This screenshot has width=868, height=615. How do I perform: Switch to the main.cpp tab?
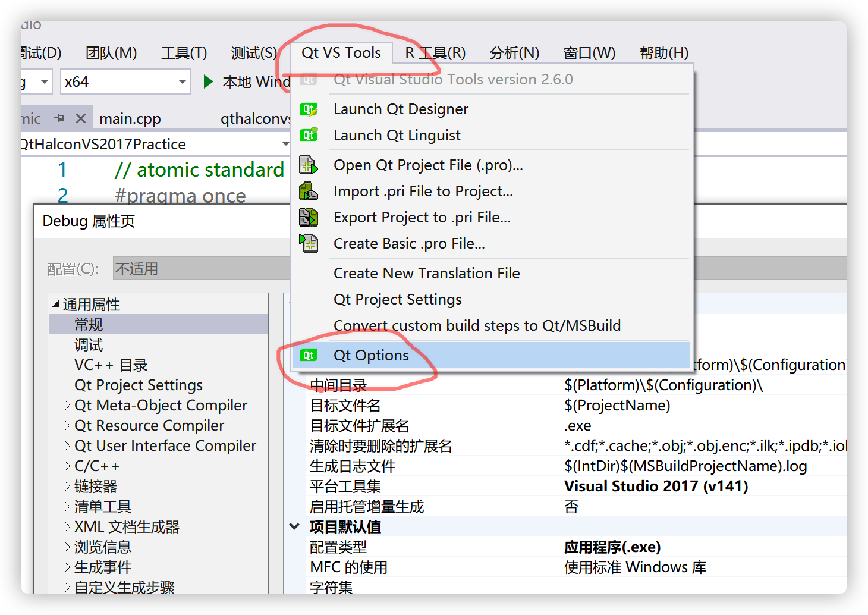pyautogui.click(x=130, y=117)
